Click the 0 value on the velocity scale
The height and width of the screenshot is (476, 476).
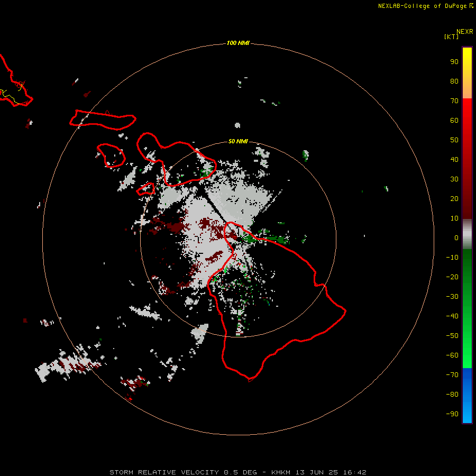pyautogui.click(x=456, y=238)
